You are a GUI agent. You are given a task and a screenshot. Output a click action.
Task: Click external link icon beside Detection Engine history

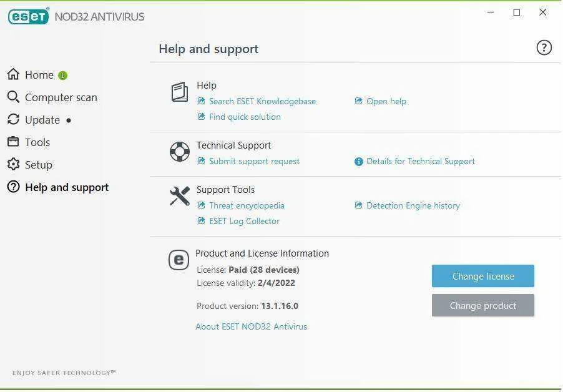click(x=358, y=205)
